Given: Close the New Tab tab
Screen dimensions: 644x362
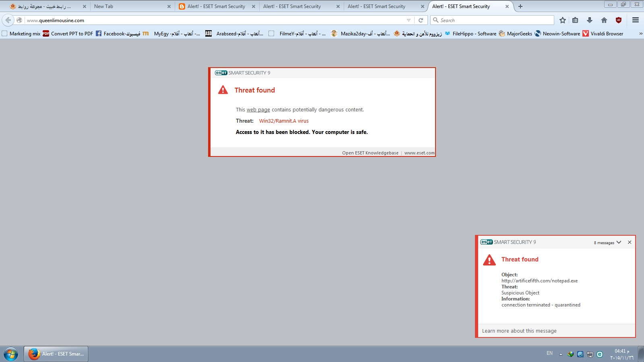Looking at the screenshot, I should (169, 6).
